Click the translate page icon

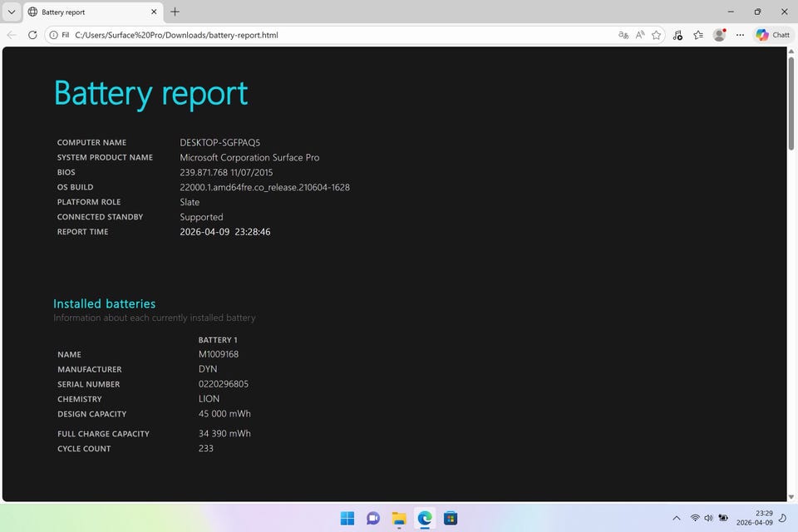623,35
